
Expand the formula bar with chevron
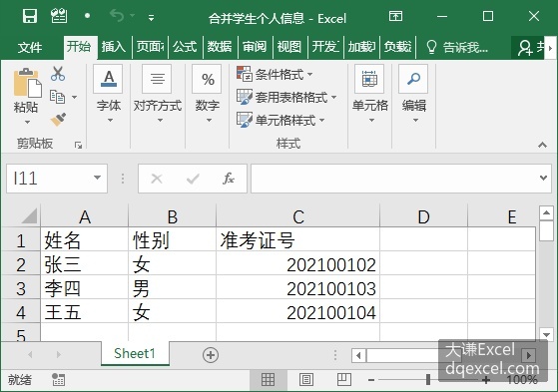click(543, 178)
